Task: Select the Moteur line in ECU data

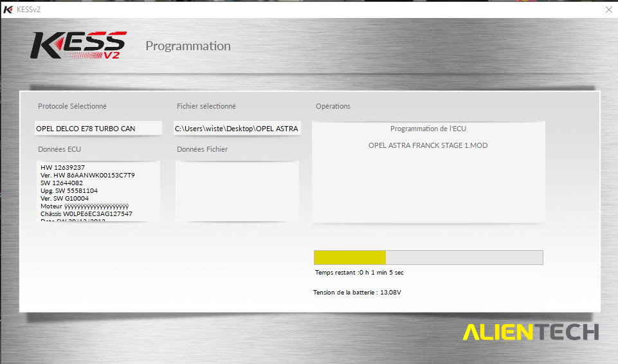Action: 84,206
